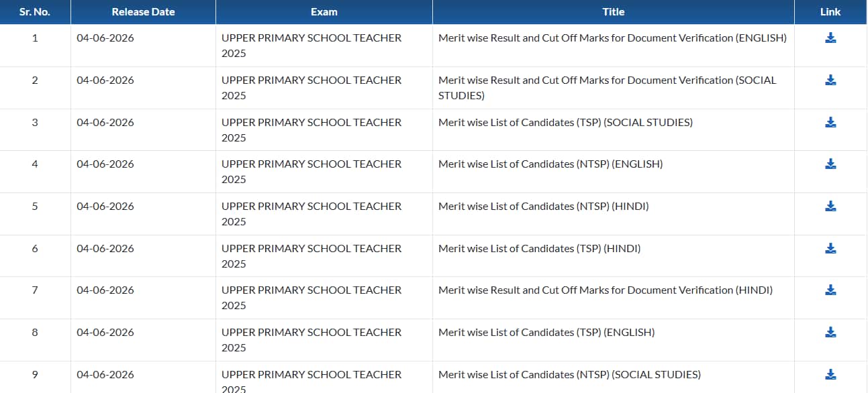Screen dimensions: 868x393
Task: Download the ENGLISH cut off marks result
Action: [830, 38]
